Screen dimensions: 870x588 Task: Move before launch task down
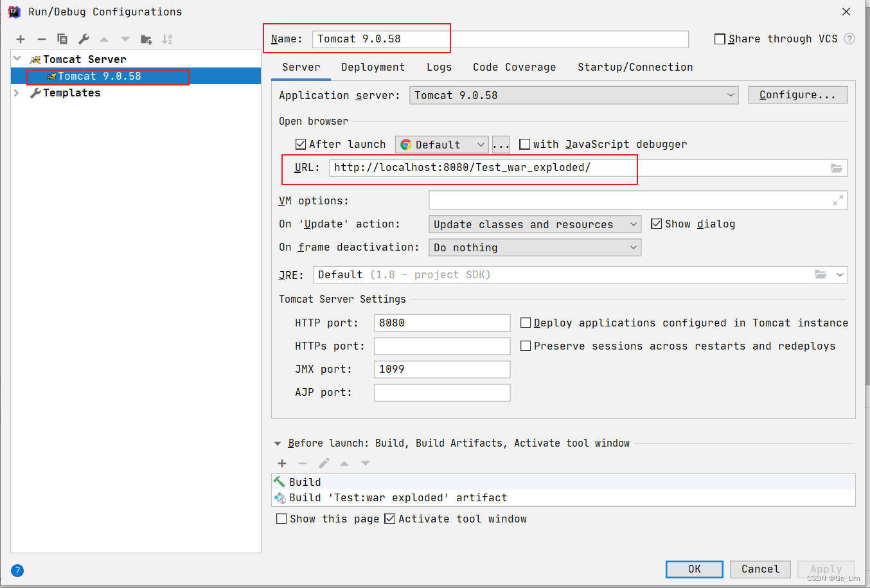point(366,463)
